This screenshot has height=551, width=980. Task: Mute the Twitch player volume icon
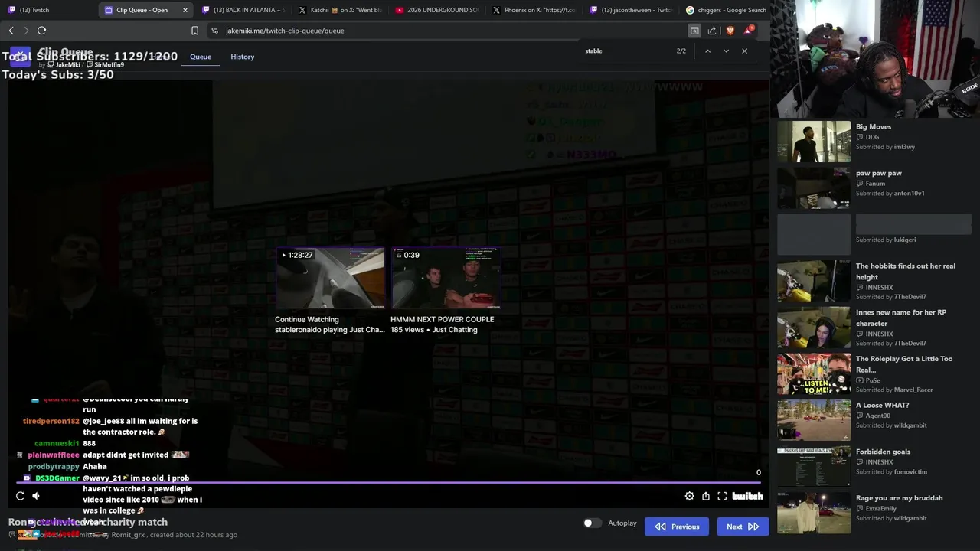36,496
